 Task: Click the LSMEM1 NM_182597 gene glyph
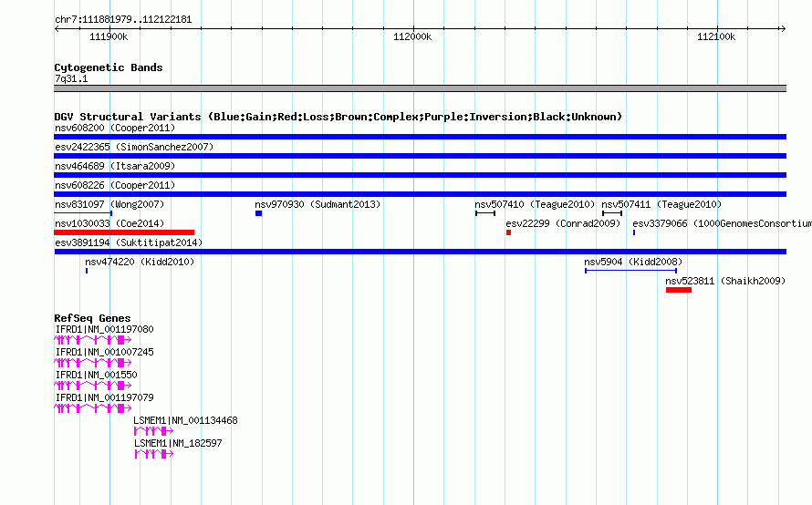(x=154, y=454)
